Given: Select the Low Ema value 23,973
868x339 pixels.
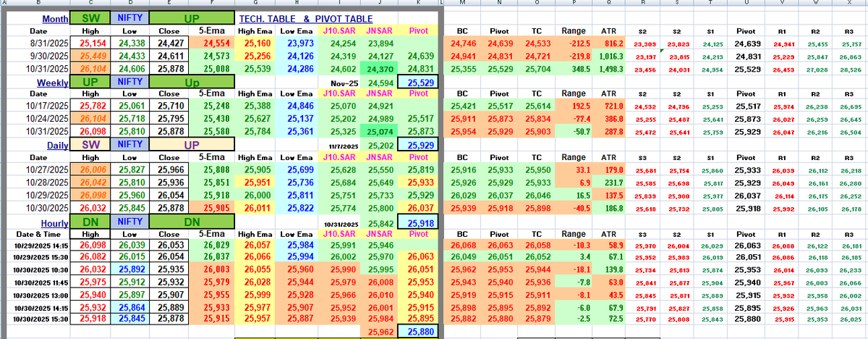Looking at the screenshot, I should [x=299, y=43].
